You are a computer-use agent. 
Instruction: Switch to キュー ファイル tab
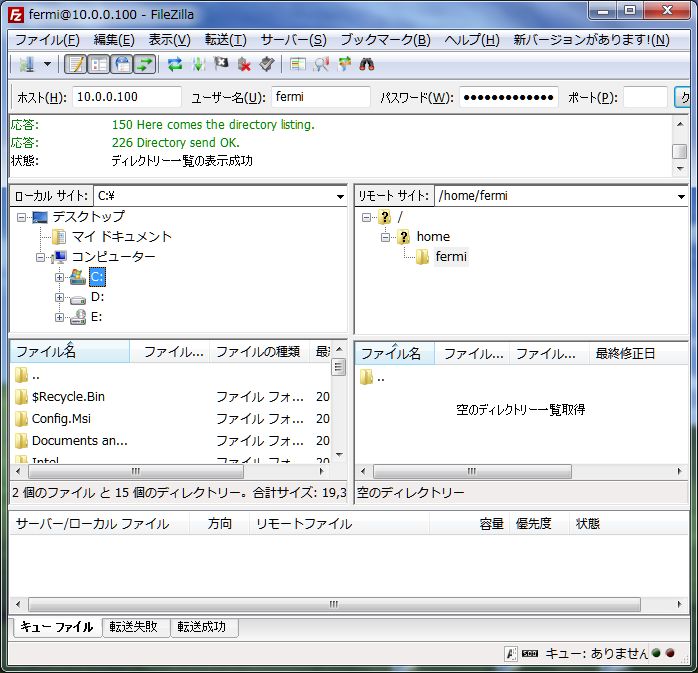click(57, 627)
